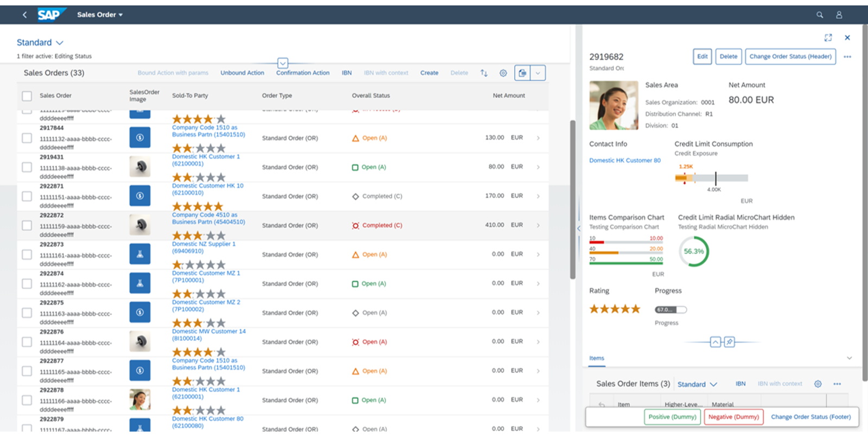This screenshot has height=437, width=868.
Task: Click the Credit Exposure bullet chart
Action: click(711, 178)
